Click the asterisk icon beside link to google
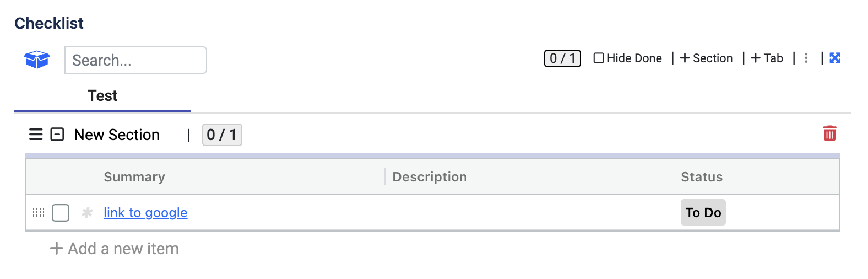Screen dimensions: 868x279 click(x=87, y=213)
